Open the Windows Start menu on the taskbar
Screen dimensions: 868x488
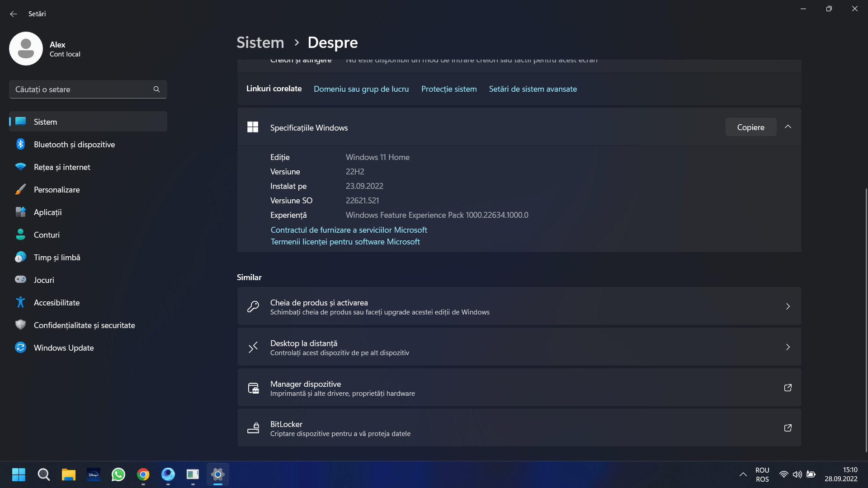[19, 474]
